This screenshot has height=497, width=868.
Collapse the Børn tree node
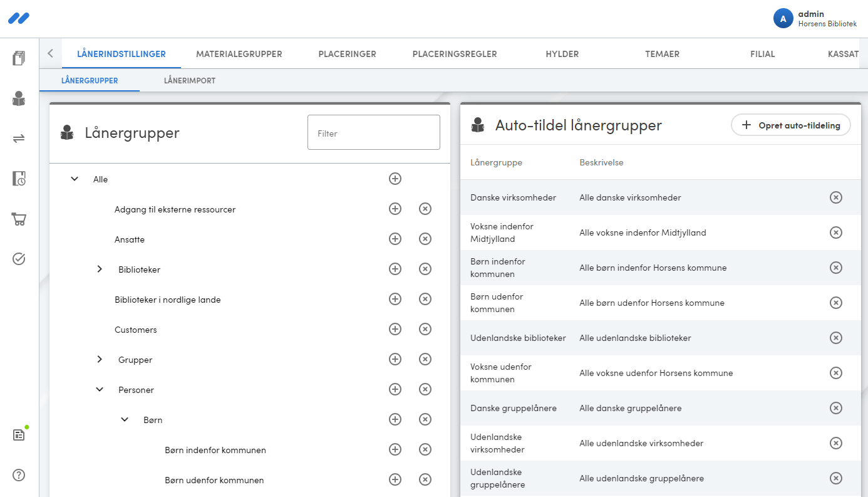pos(125,420)
